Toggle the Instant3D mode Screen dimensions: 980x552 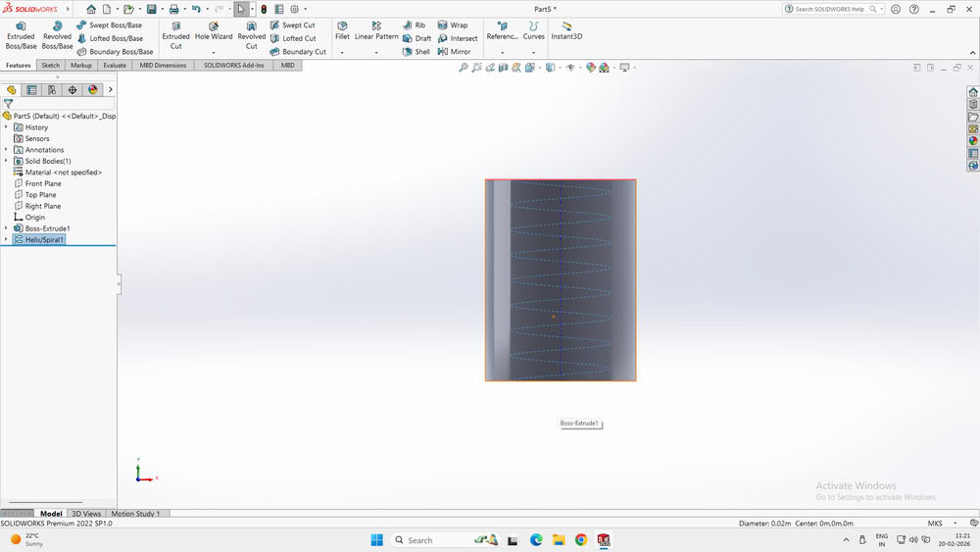click(566, 31)
